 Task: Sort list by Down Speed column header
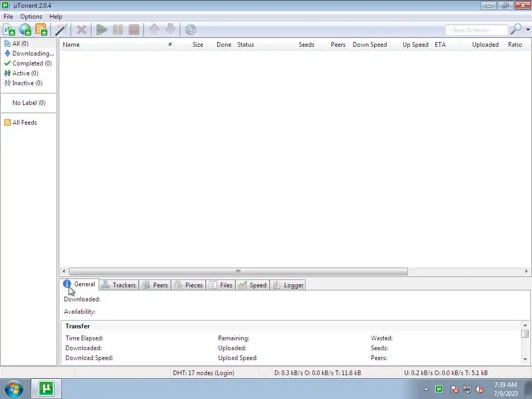369,45
